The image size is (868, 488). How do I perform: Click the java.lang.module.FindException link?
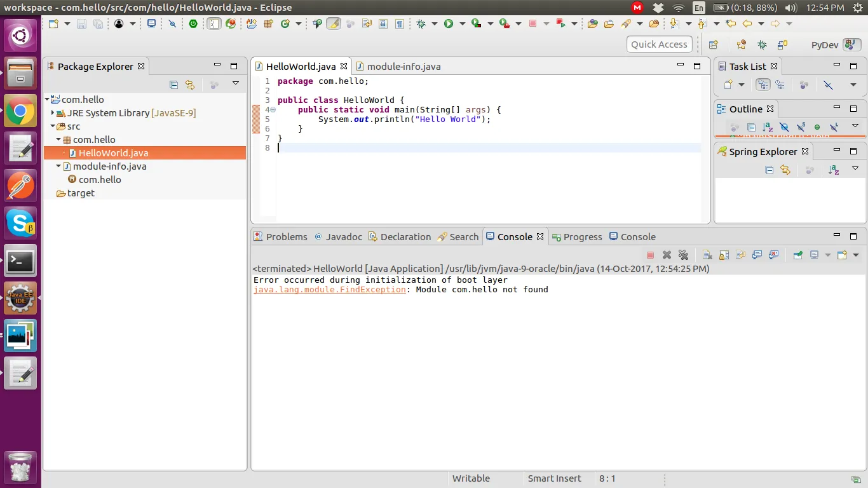pos(329,290)
